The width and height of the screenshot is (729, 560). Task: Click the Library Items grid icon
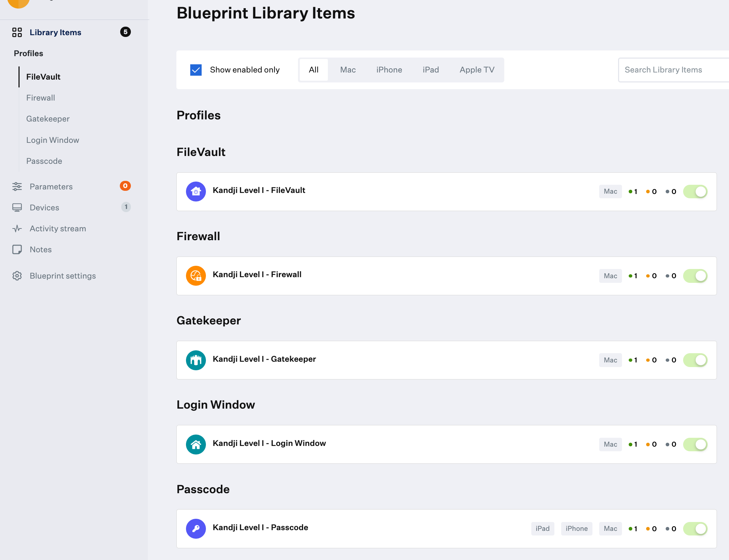coord(17,32)
